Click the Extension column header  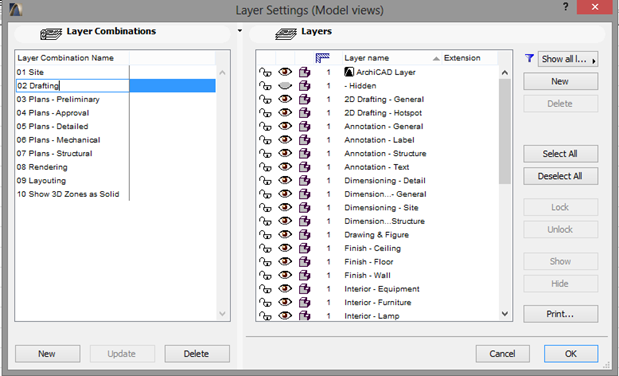470,58
